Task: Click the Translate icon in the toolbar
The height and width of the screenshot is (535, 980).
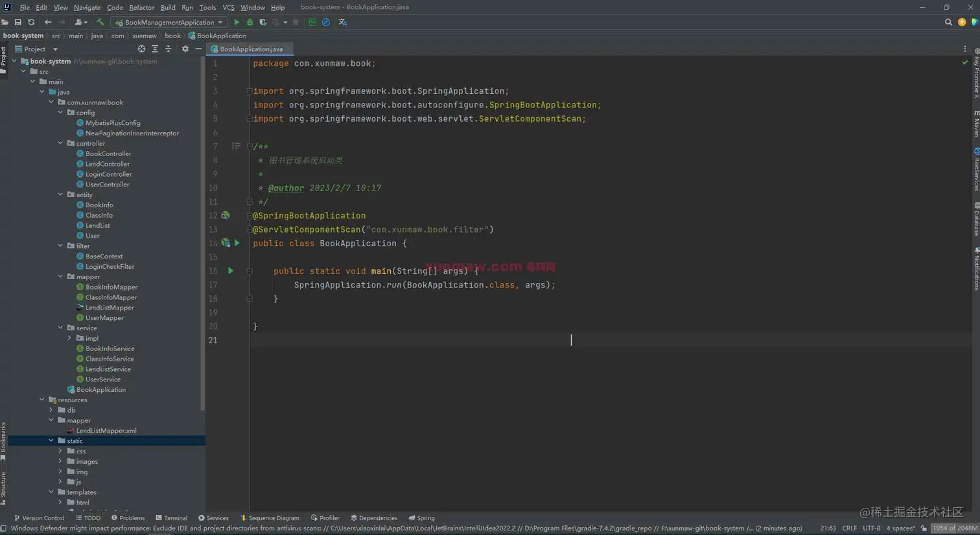Action: pos(343,22)
